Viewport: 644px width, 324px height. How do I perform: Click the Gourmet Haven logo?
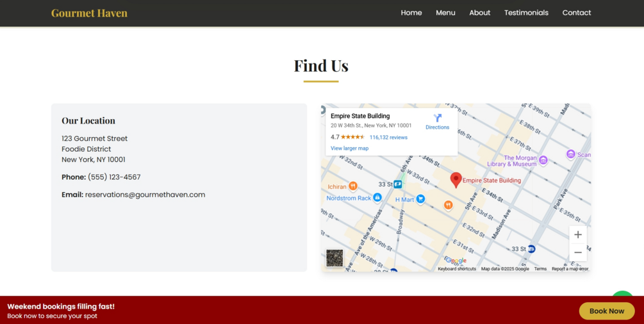[x=89, y=13]
